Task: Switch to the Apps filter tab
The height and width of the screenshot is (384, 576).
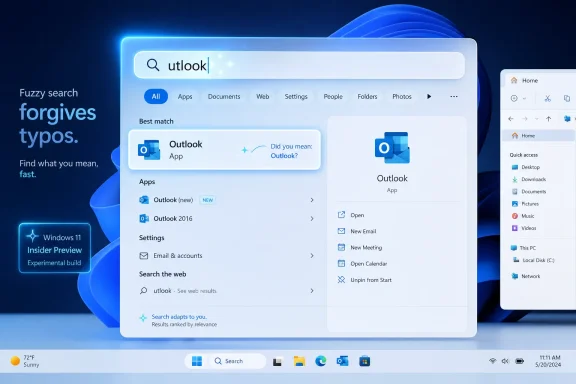Action: click(185, 96)
